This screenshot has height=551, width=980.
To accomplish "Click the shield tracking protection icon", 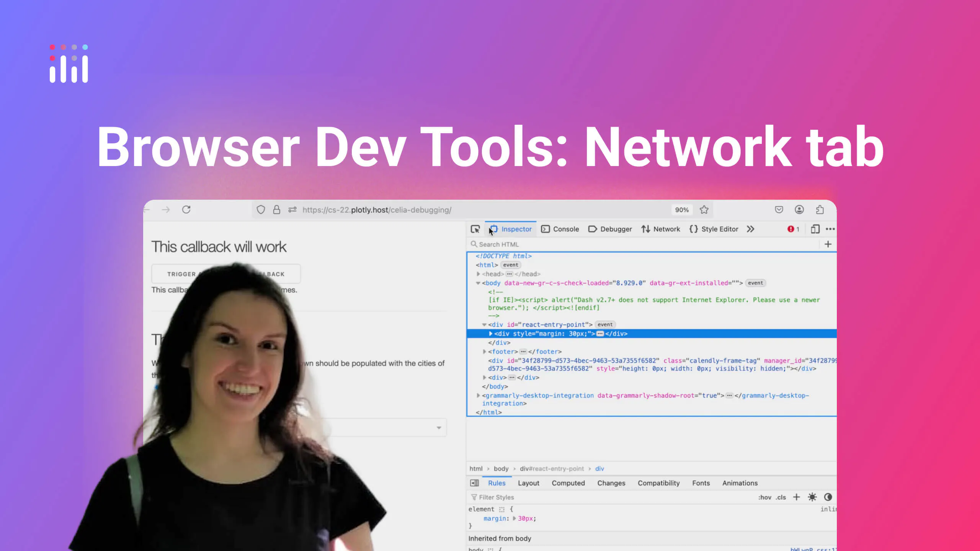I will point(261,210).
